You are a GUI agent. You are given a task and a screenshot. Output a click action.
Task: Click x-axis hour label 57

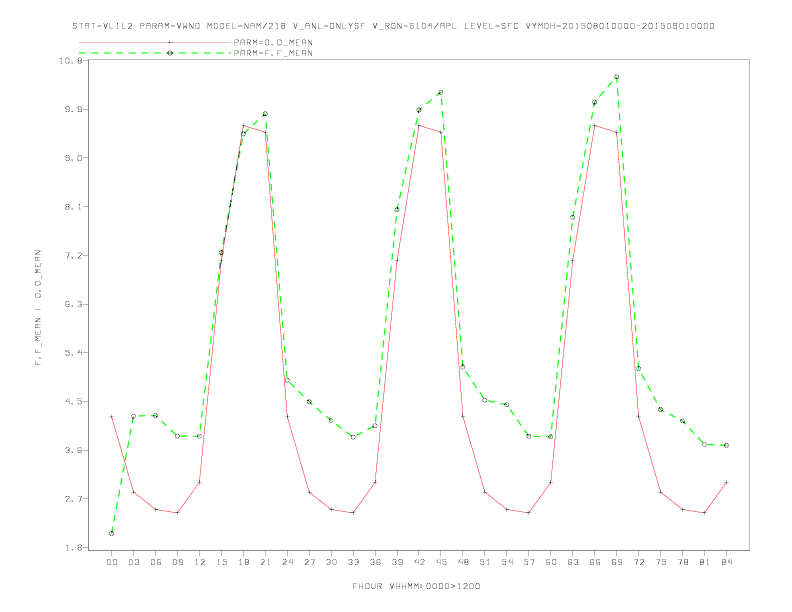529,562
